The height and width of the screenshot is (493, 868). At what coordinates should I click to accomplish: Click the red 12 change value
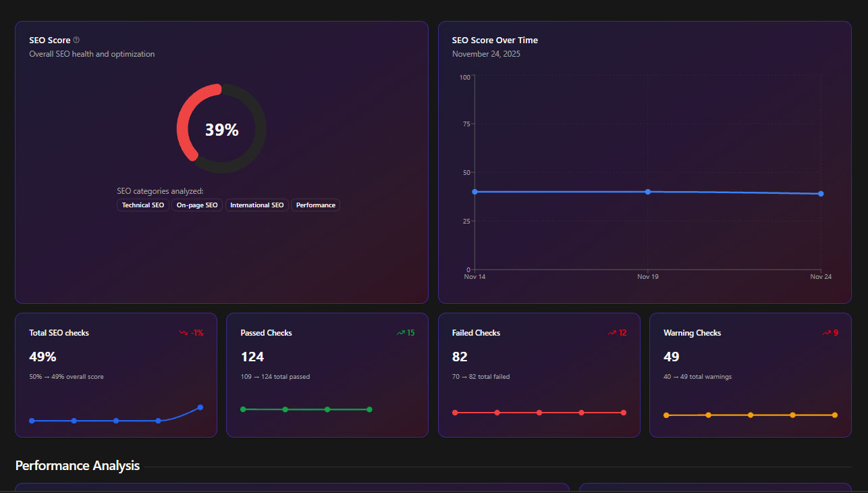[623, 333]
